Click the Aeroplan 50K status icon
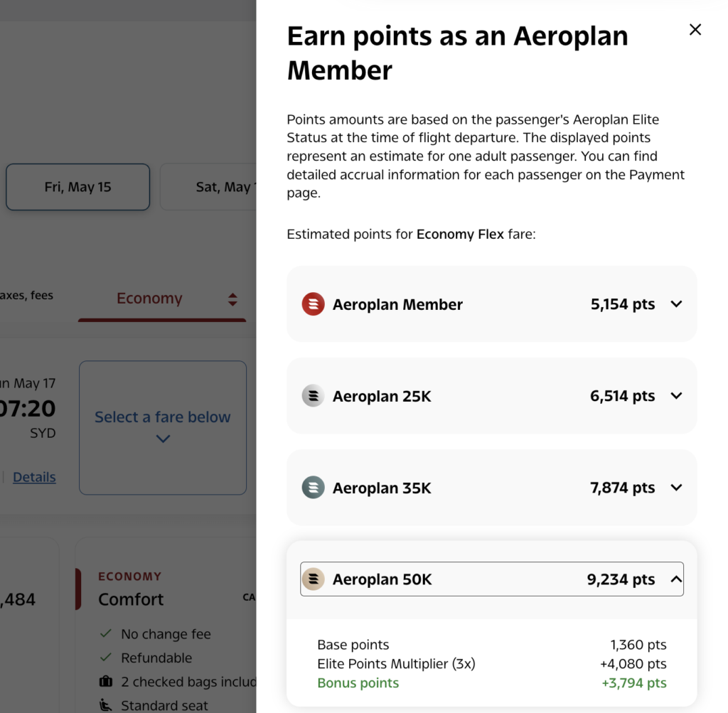Viewport: 728px width, 713px height. click(314, 579)
